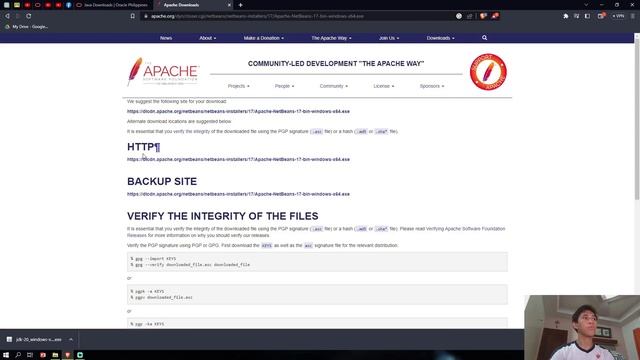Click the Apache Software Foundation feather logo

(163, 72)
